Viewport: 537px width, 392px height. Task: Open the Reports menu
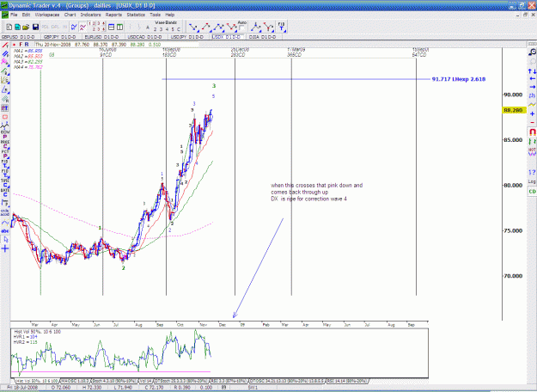coord(113,15)
